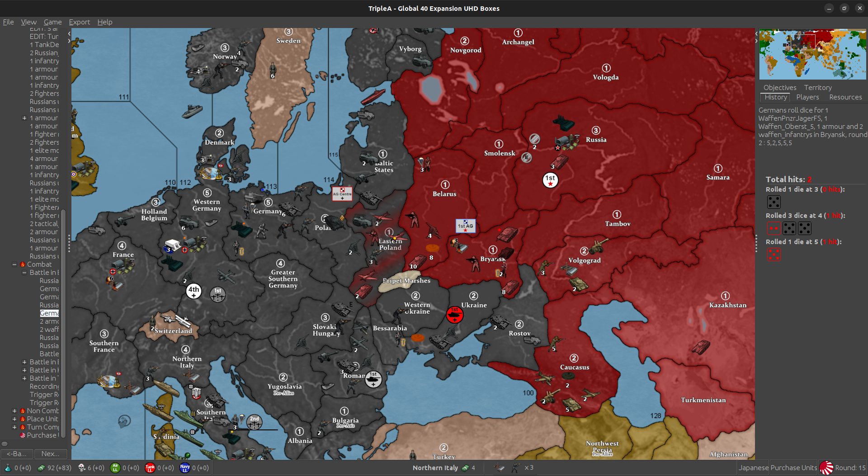Click the anti-aircraft gun unit in Russia
Image resolution: width=868 pixels, height=476 pixels.
[x=563, y=123]
